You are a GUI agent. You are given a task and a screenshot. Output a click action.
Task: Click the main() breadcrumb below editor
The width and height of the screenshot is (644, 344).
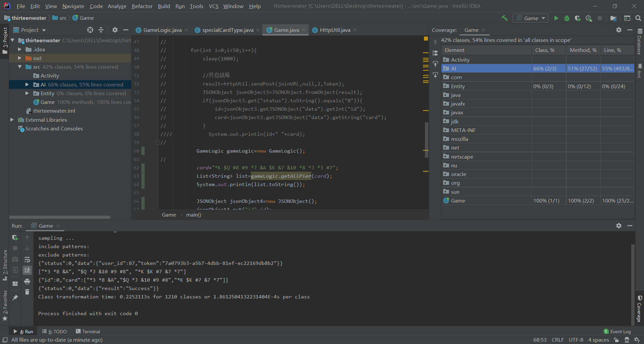pyautogui.click(x=194, y=215)
